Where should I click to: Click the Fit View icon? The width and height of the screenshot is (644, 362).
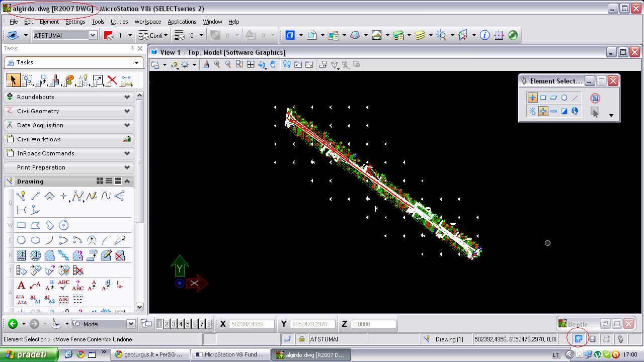[251, 64]
